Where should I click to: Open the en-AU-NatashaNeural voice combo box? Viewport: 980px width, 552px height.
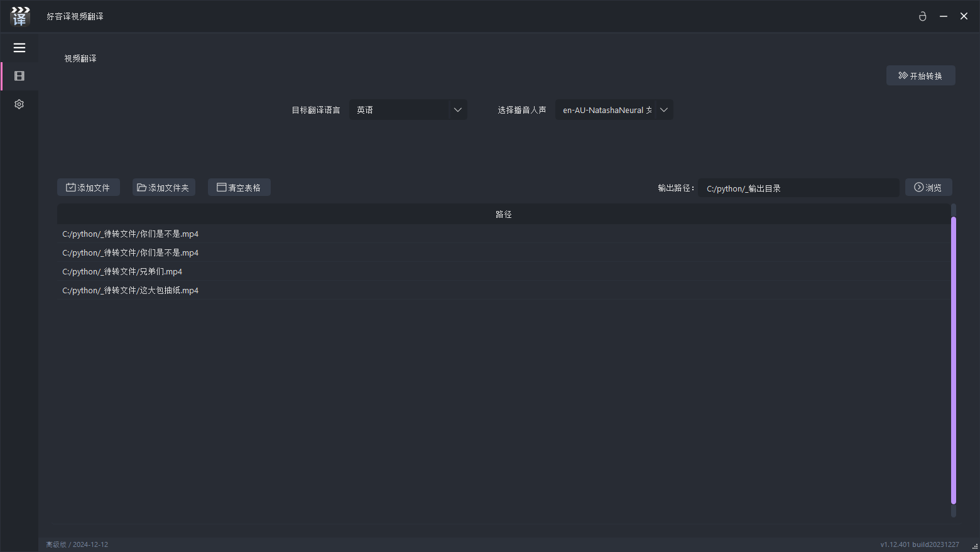tap(606, 110)
